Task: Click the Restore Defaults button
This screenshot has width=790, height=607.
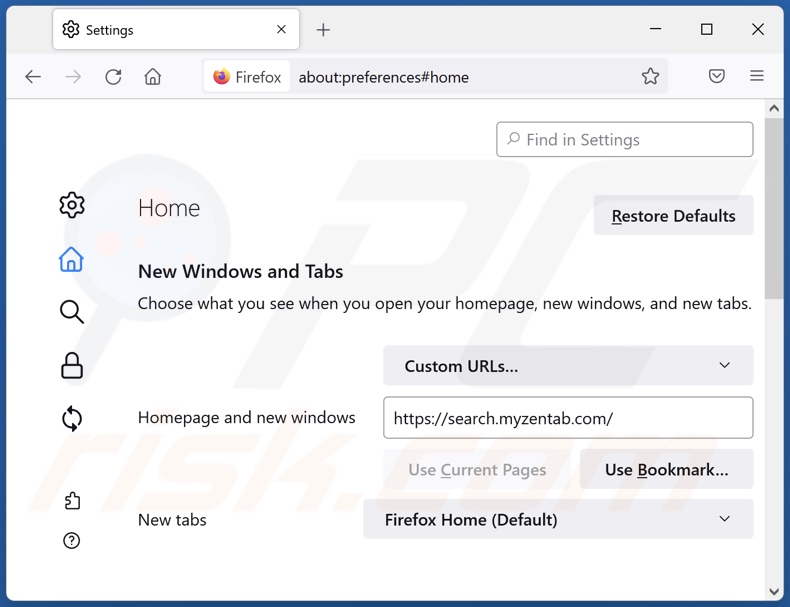Action: [673, 216]
